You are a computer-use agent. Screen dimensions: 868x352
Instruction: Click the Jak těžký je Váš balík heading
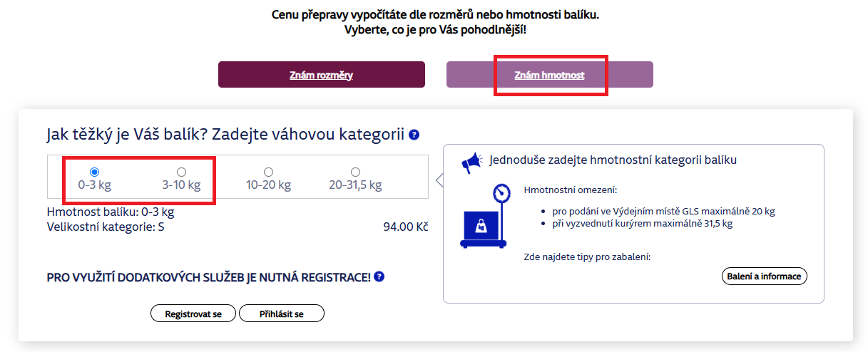click(225, 135)
